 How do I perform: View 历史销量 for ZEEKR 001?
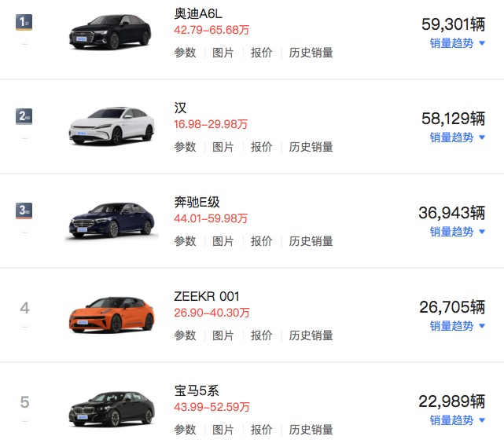point(311,335)
